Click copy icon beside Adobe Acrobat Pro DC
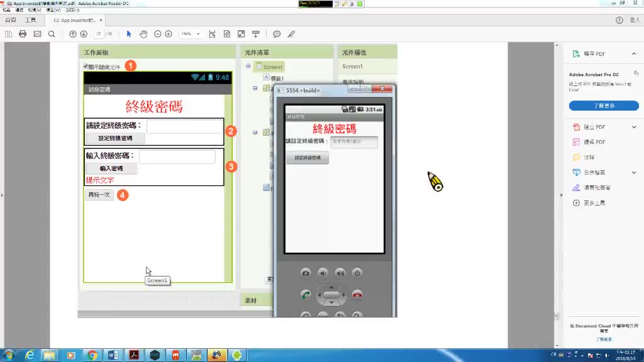Viewport: 644px width, 362px height. (x=636, y=73)
